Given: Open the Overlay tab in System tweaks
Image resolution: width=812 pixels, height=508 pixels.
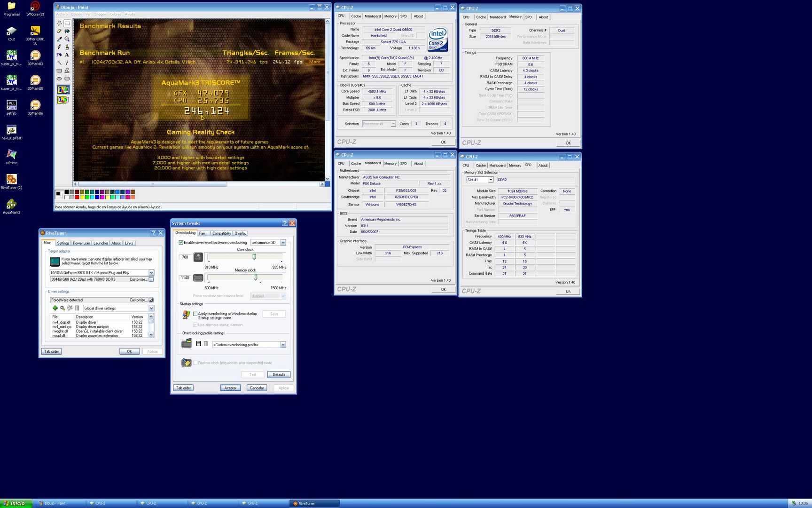Looking at the screenshot, I should click(x=241, y=233).
